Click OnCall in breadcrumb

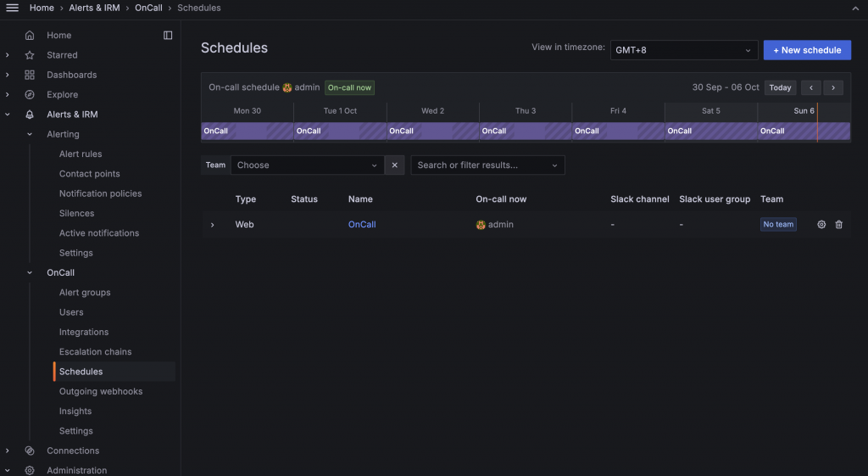pos(149,8)
